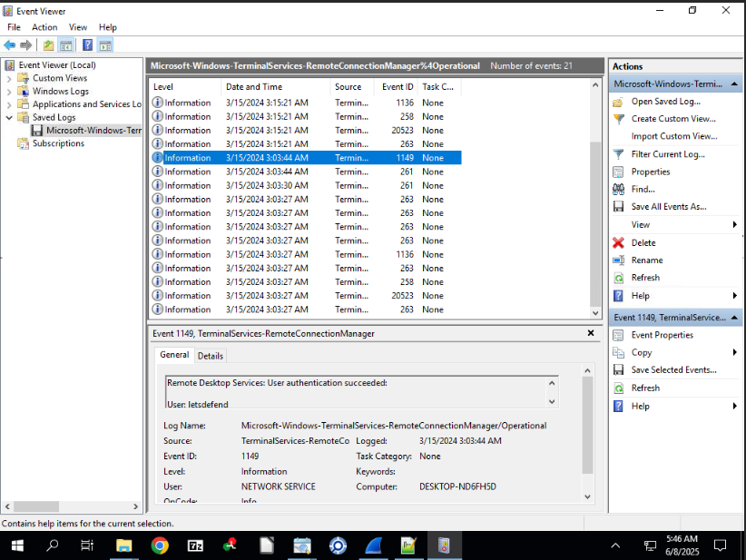Viewport: 746px width, 560px height.
Task: Launch Chrome from the taskbar
Action: click(160, 545)
